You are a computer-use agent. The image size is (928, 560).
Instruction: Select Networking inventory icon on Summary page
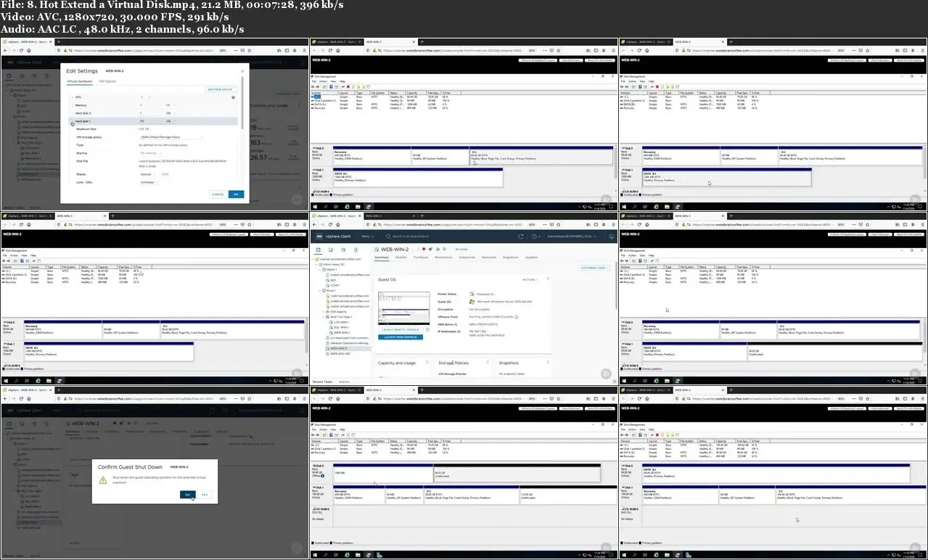(356, 250)
